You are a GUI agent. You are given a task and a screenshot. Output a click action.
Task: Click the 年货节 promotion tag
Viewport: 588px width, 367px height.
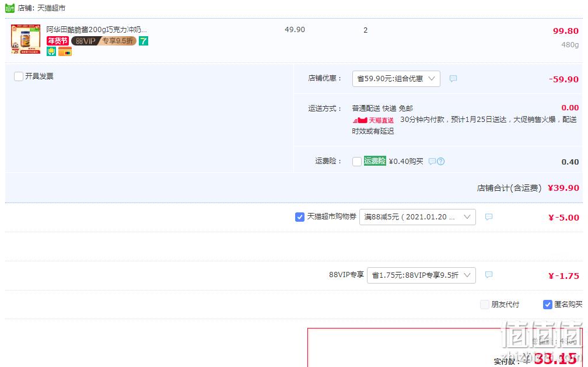click(x=57, y=40)
